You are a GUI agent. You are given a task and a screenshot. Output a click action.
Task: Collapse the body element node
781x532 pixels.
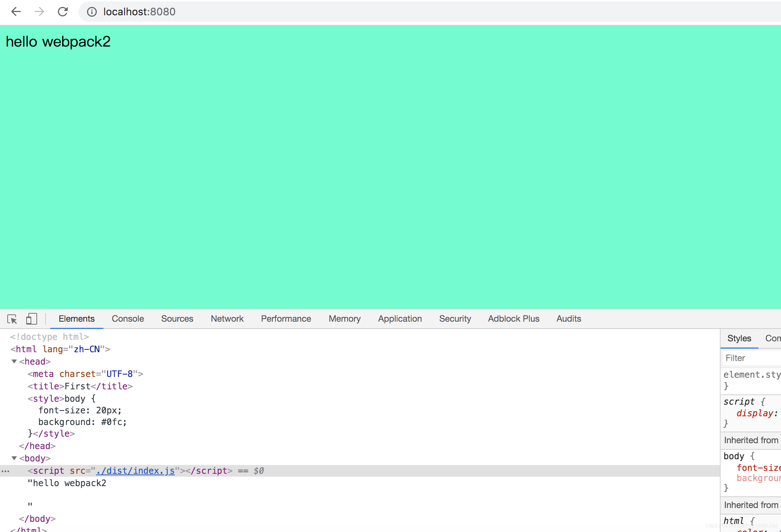point(14,458)
